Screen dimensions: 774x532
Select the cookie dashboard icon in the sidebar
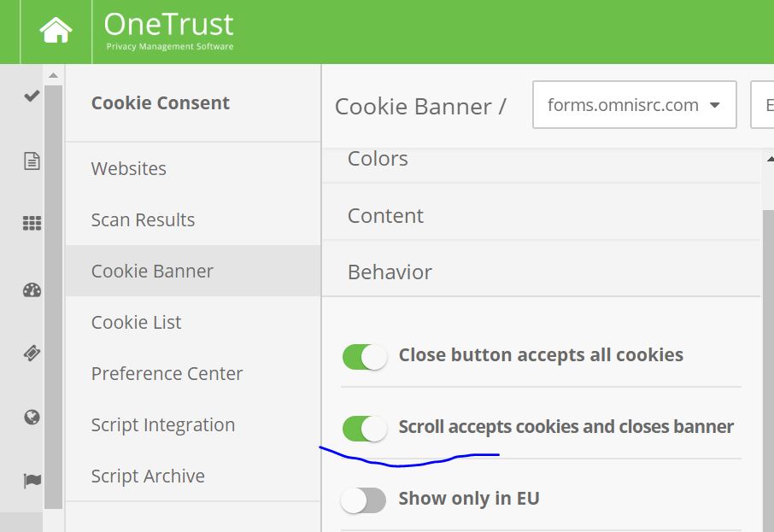point(31,290)
